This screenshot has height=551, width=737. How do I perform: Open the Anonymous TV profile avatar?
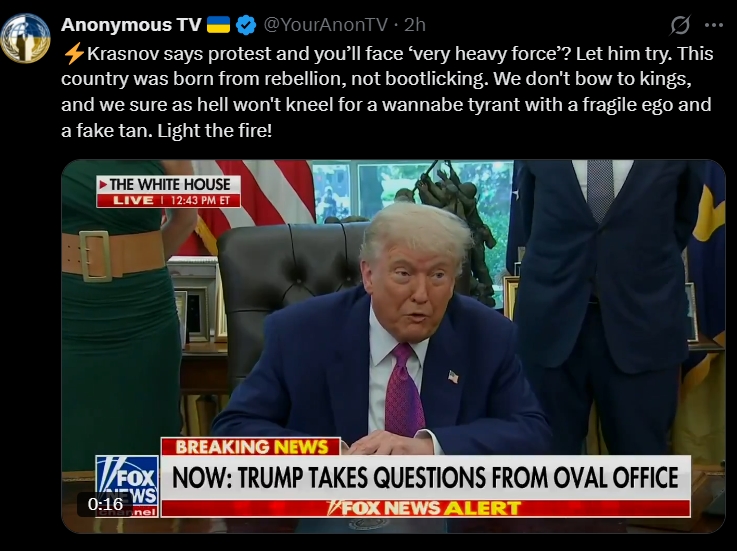click(25, 38)
